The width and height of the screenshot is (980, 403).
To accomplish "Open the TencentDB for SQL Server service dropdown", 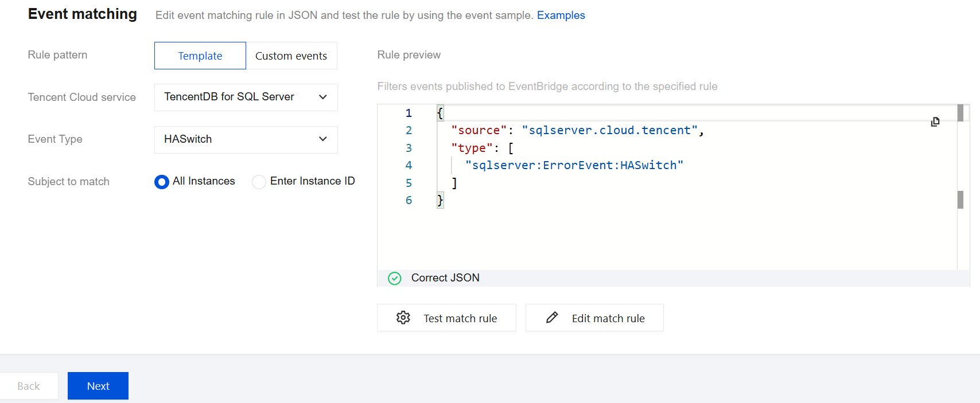I will coord(246,97).
